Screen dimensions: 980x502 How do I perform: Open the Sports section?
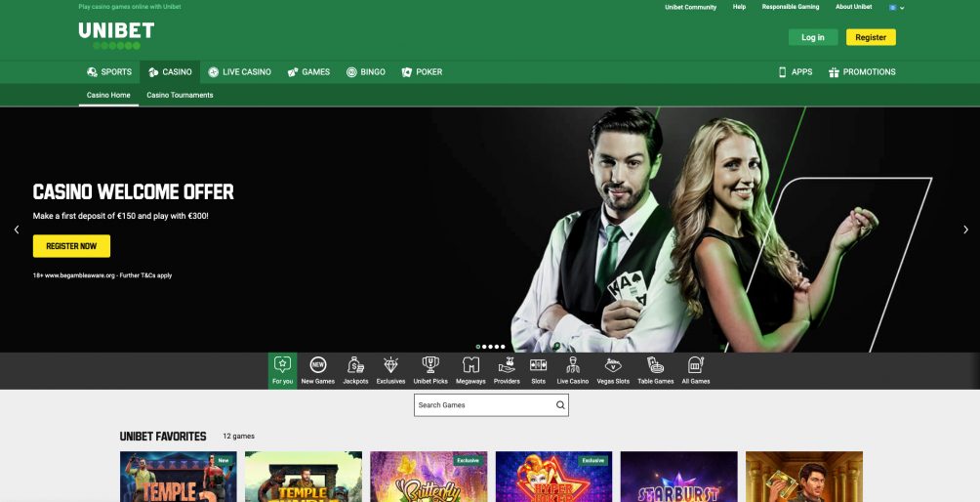(109, 72)
